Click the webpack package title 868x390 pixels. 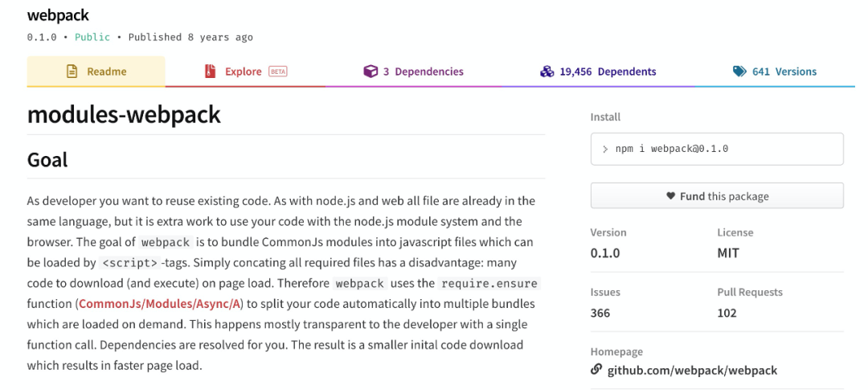pos(58,15)
